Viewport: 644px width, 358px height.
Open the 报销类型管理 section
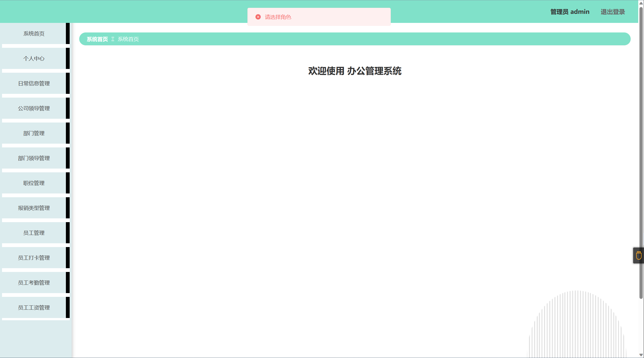coord(34,208)
